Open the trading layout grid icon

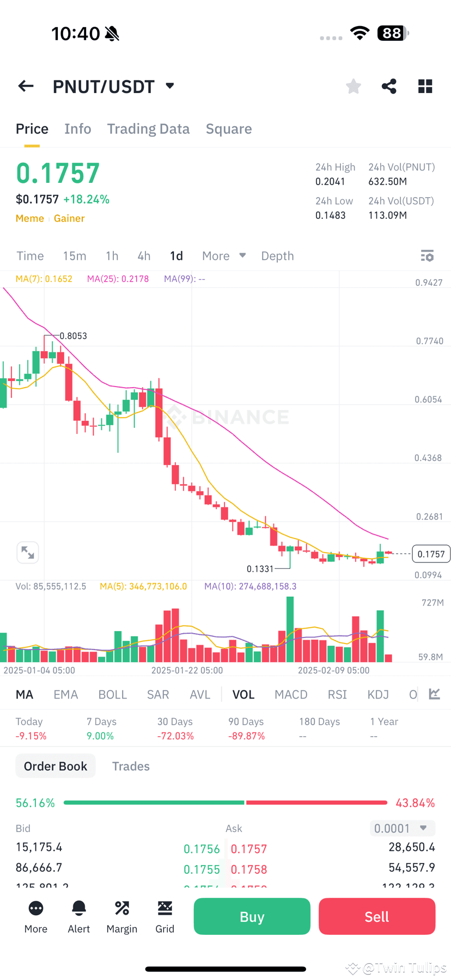pos(425,85)
